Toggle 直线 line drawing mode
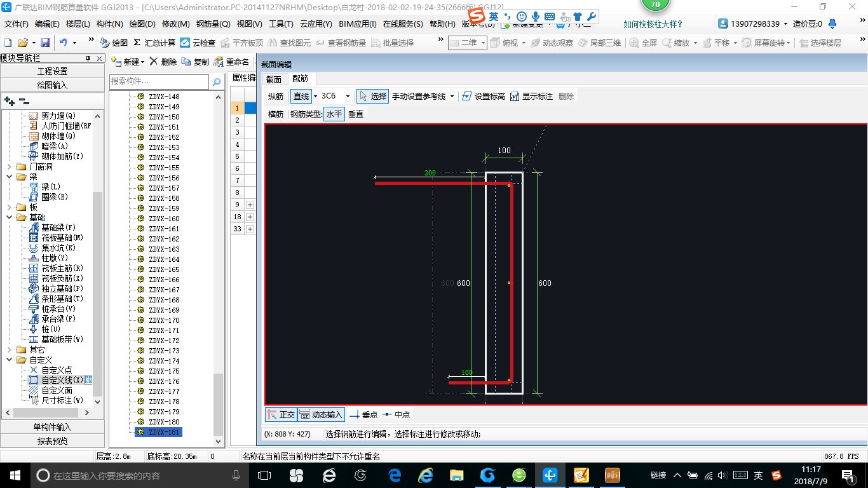 click(301, 96)
